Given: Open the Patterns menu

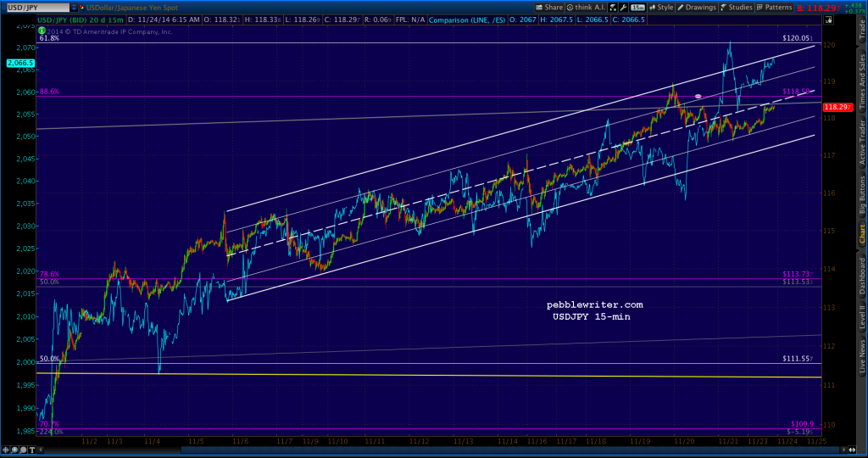Looking at the screenshot, I should coord(774,7).
